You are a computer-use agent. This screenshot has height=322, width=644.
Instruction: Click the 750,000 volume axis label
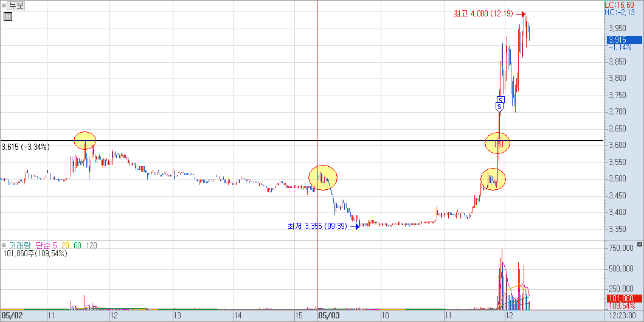click(620, 248)
